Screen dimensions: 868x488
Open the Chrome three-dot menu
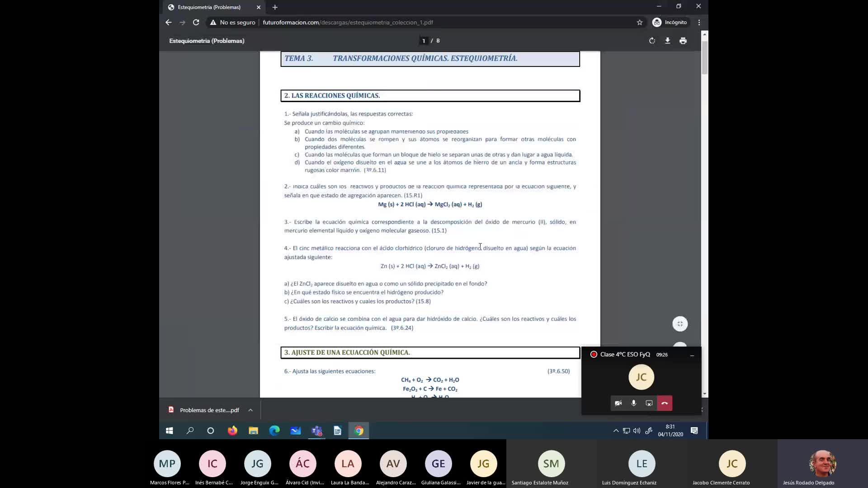click(x=699, y=22)
